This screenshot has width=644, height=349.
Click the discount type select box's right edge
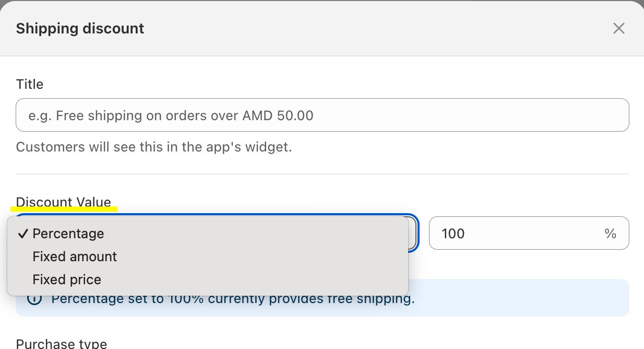pyautogui.click(x=413, y=233)
